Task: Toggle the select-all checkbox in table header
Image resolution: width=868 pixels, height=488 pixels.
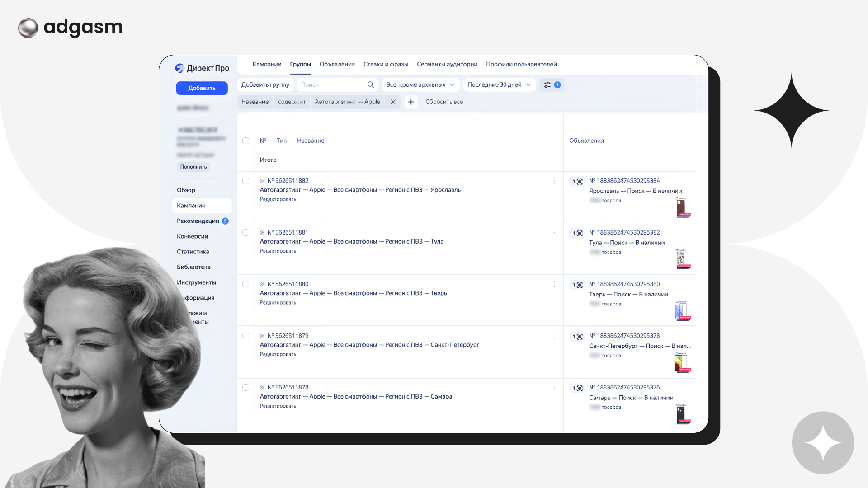Action: (245, 141)
